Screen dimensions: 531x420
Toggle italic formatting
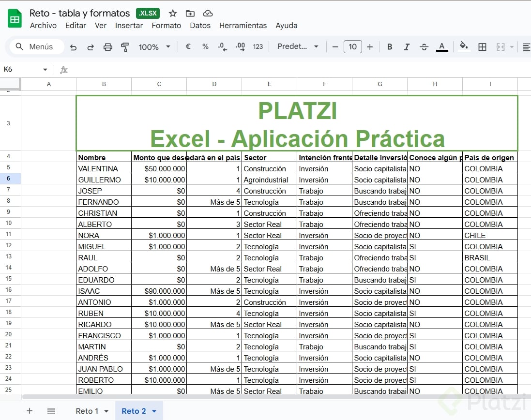407,47
